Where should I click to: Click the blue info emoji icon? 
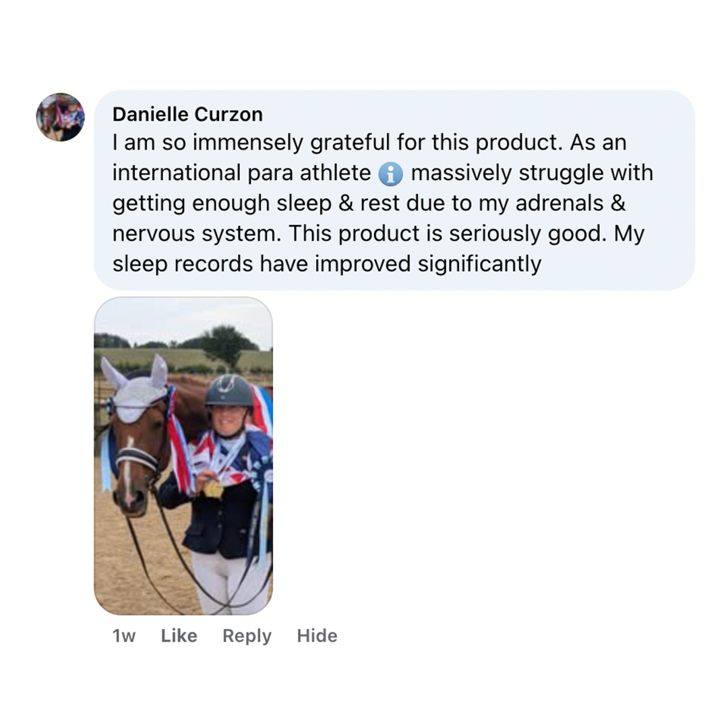(x=390, y=175)
